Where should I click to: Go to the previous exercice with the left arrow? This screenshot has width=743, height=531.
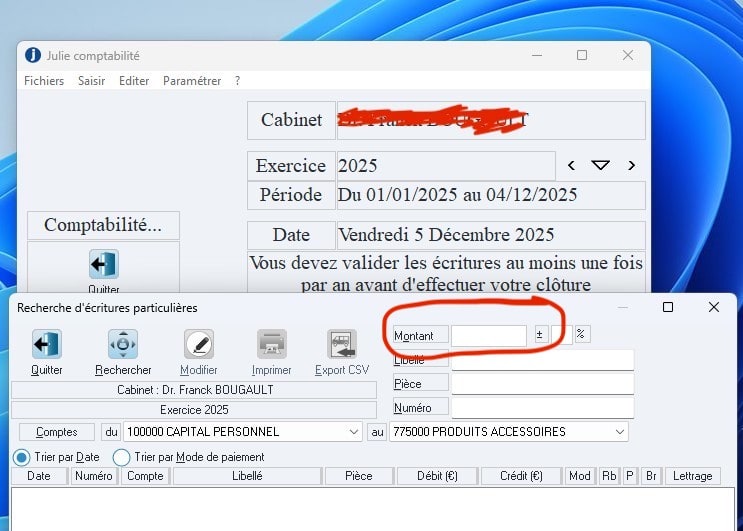pyautogui.click(x=571, y=166)
